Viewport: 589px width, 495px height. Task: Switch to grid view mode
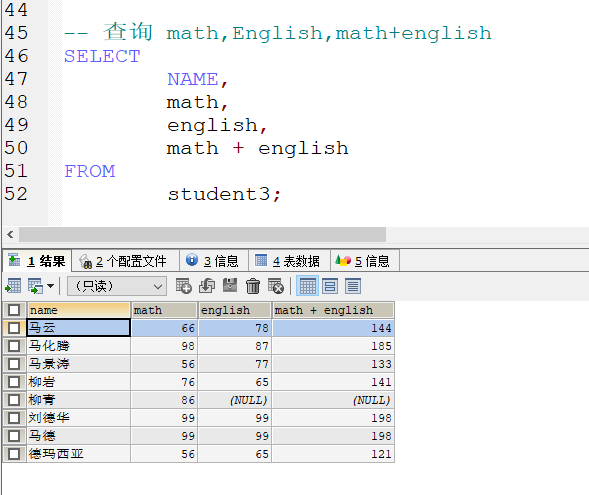308,286
